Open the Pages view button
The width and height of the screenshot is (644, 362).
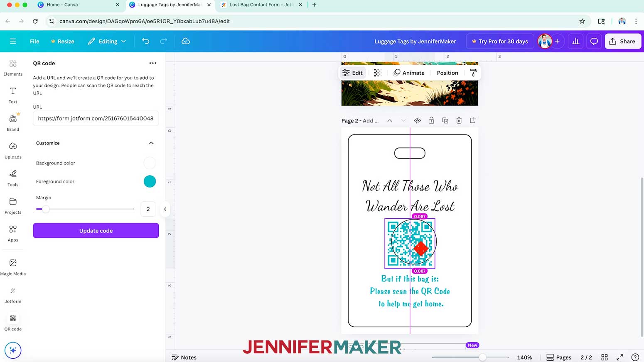[559, 357]
